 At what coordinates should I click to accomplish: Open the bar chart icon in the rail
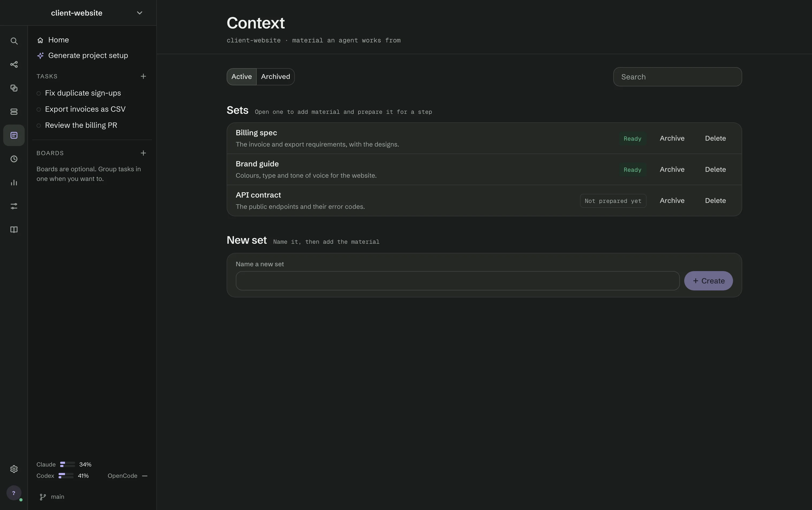14,182
